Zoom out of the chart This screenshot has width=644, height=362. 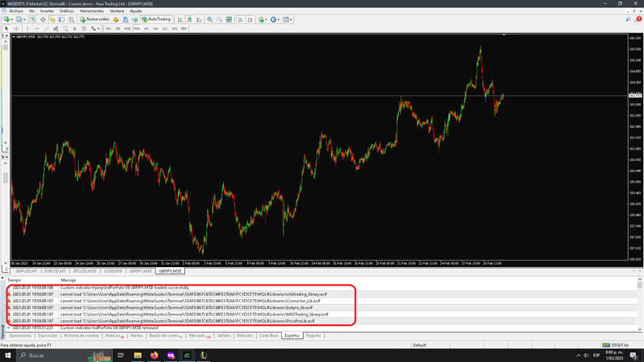219,19
